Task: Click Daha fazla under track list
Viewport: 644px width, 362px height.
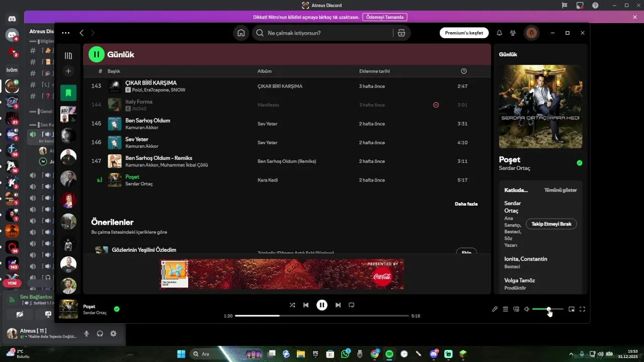Action: point(466,204)
